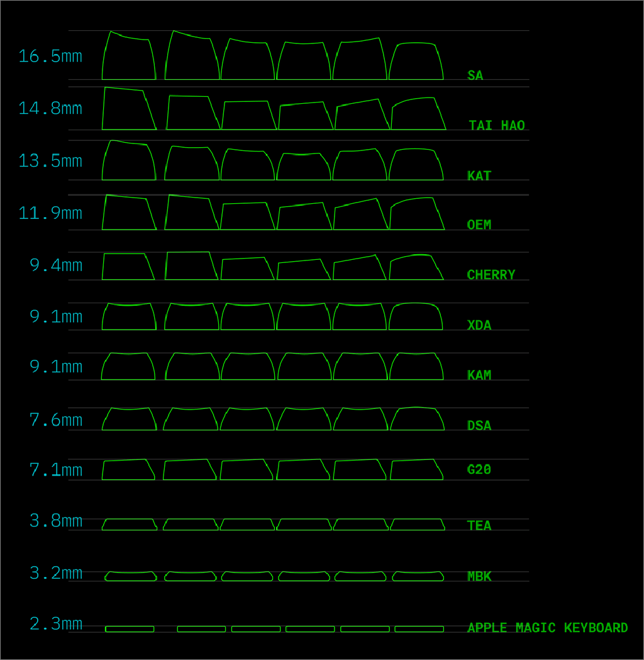644x660 pixels.
Task: Click the last keycap outline in SA row
Action: tap(416, 61)
